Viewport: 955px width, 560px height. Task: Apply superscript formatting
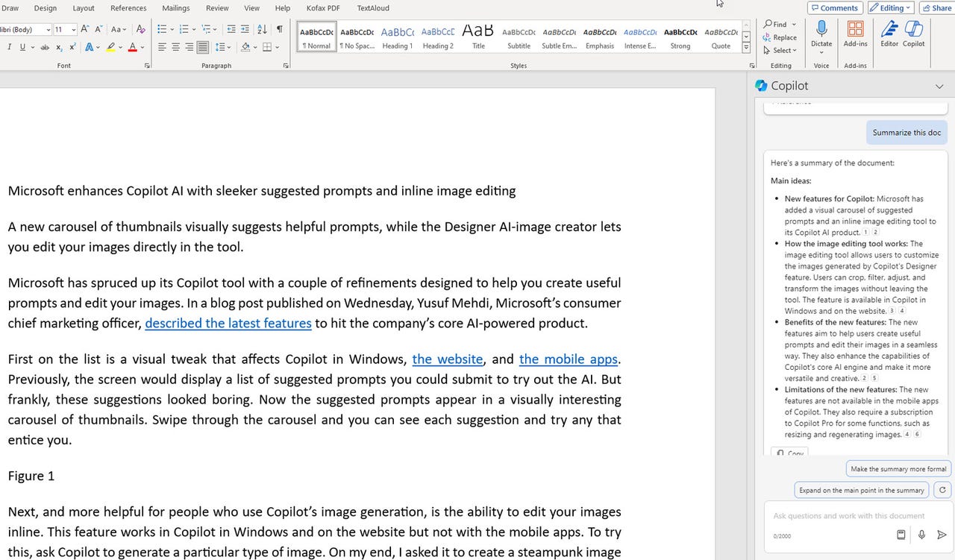pos(72,47)
